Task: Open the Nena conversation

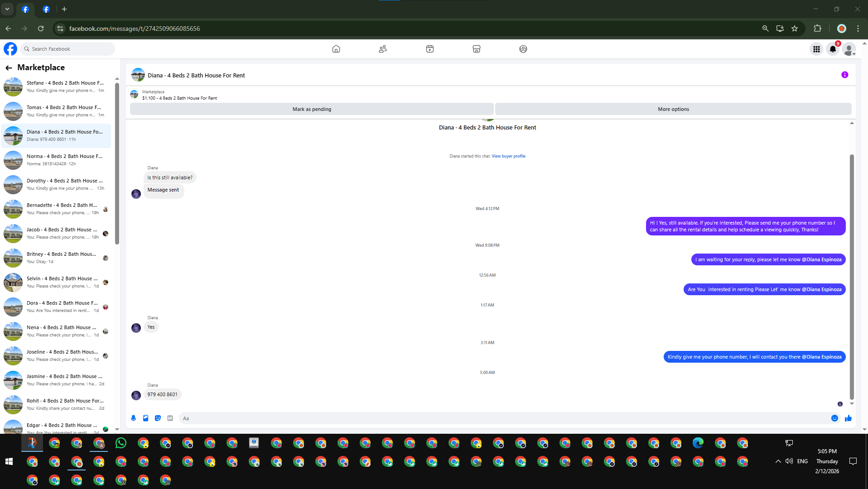Action: tap(56, 331)
